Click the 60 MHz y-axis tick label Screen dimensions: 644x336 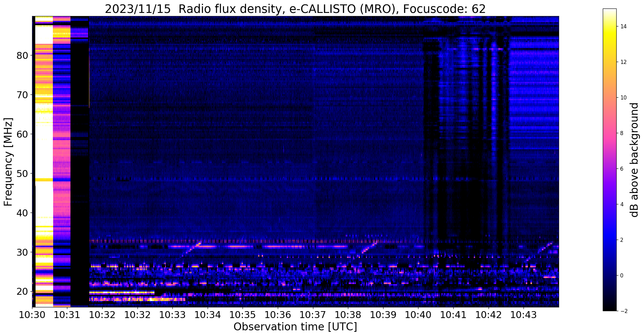tap(23, 134)
